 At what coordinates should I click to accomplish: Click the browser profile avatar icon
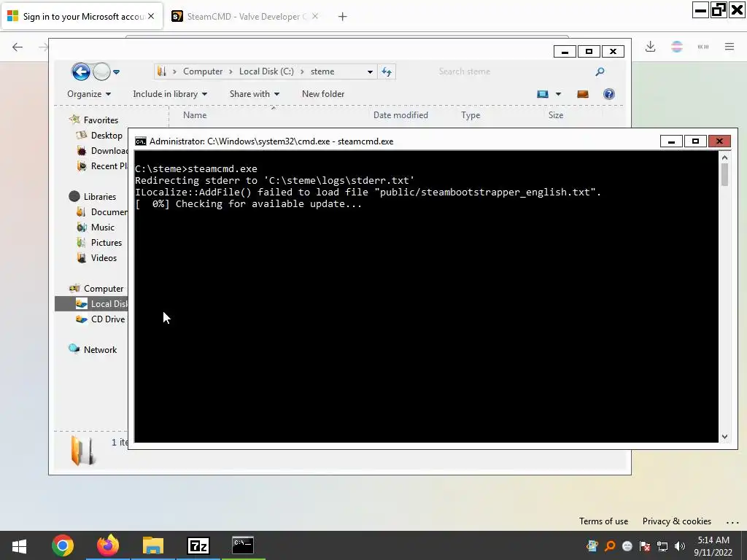[x=677, y=47]
